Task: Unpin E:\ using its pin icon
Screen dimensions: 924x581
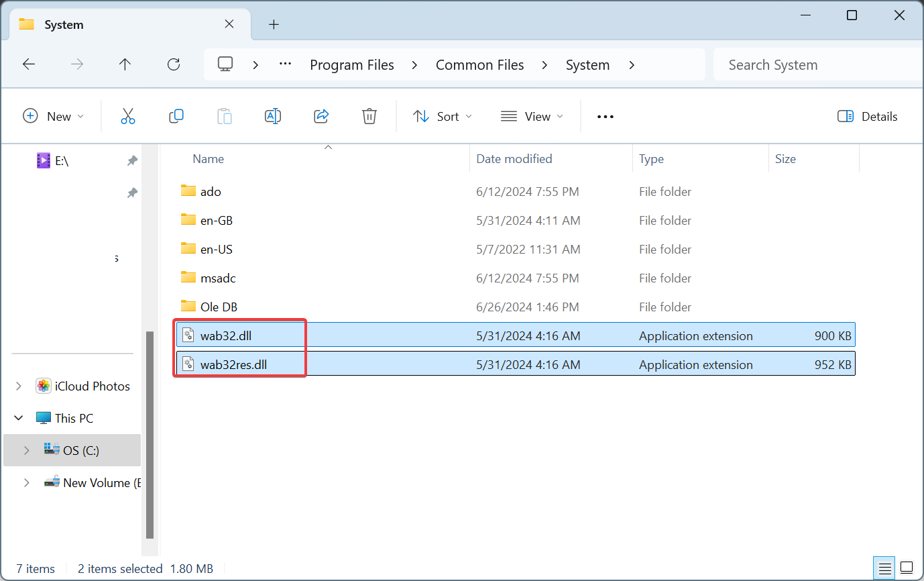Action: click(132, 161)
